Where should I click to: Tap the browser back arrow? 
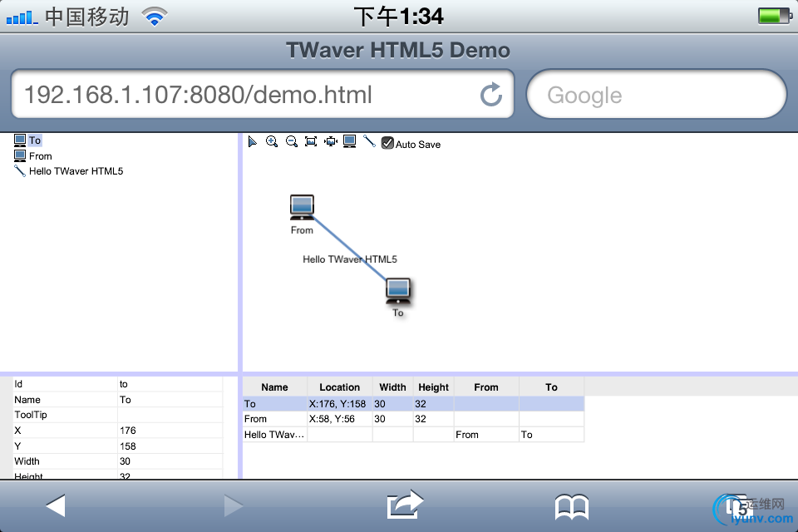(56, 505)
